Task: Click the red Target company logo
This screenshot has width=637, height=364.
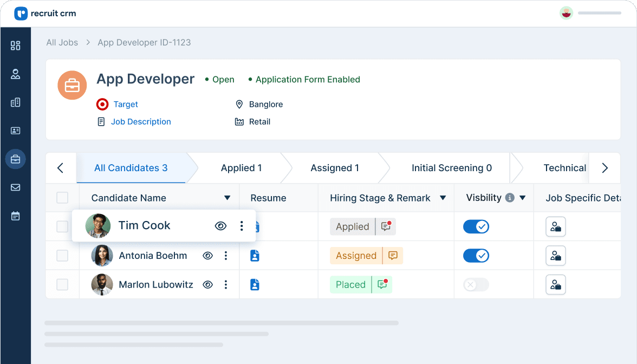Action: pos(102,105)
